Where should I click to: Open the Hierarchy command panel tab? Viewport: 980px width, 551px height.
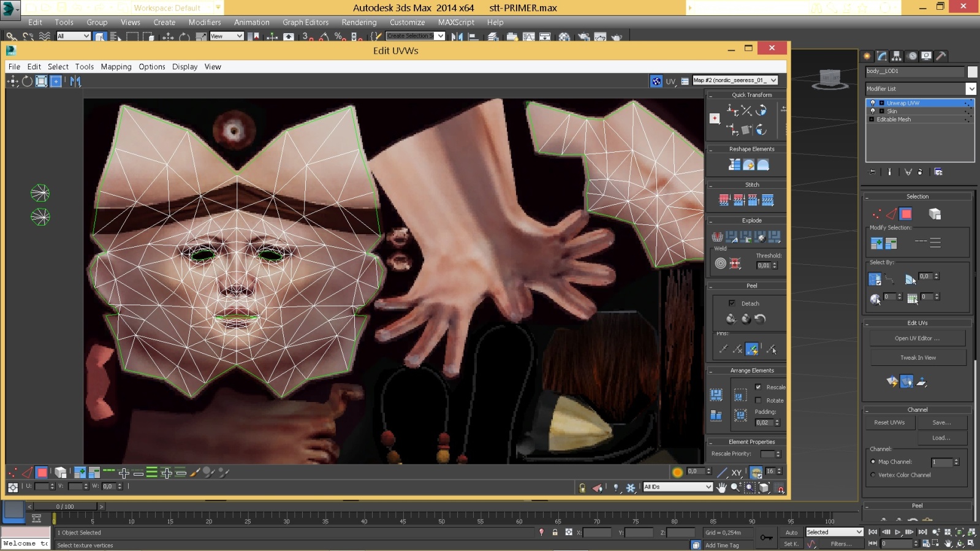point(897,56)
